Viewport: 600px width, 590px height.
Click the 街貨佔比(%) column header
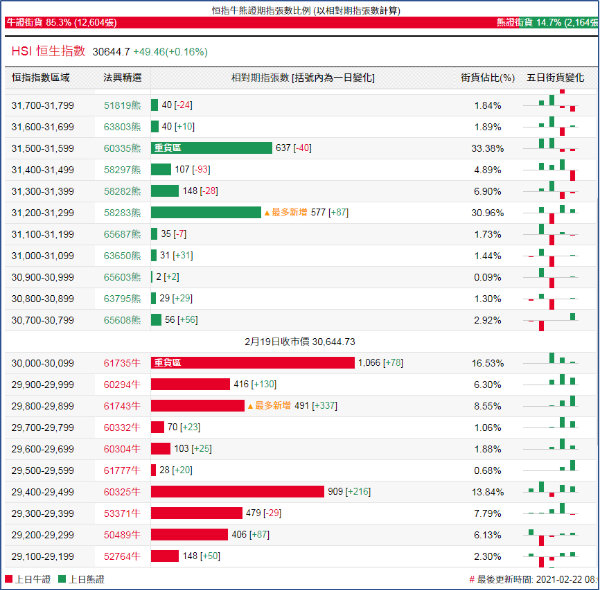tap(488, 78)
